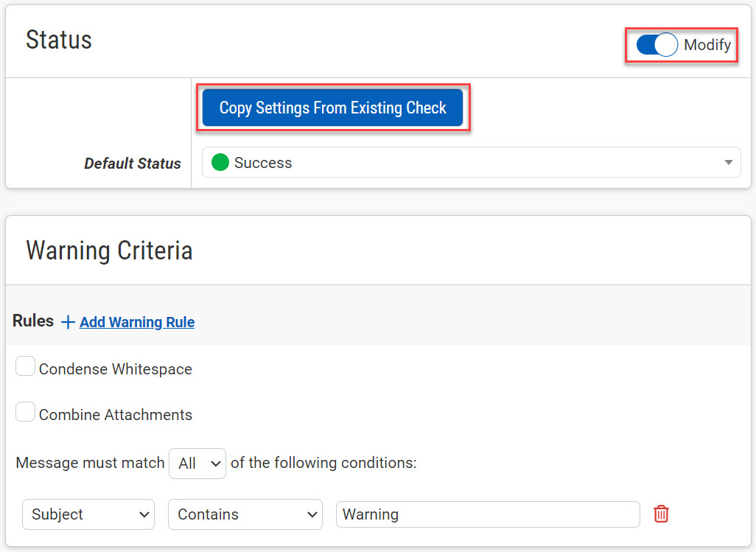Click the Modify label text
Screen dimensions: 756x552
coord(707,45)
